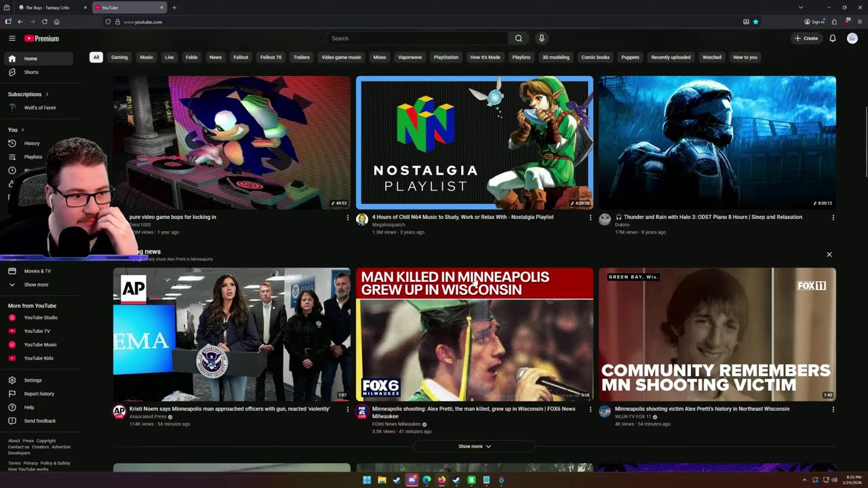Open Firefox from the taskbar
The height and width of the screenshot is (488, 868).
(441, 480)
